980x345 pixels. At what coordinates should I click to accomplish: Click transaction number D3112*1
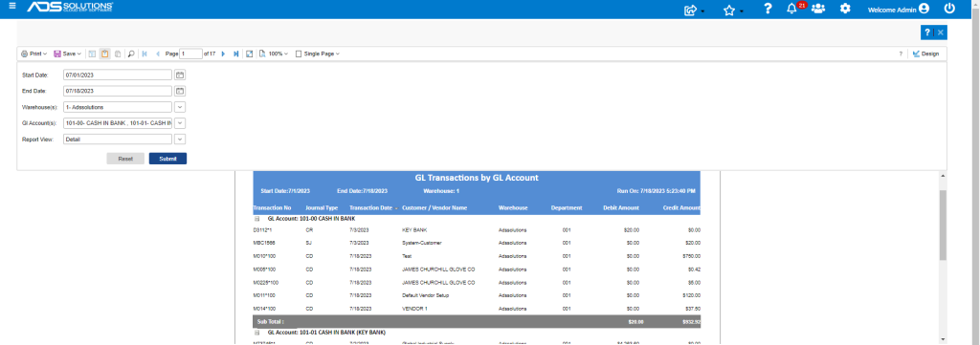coord(262,230)
